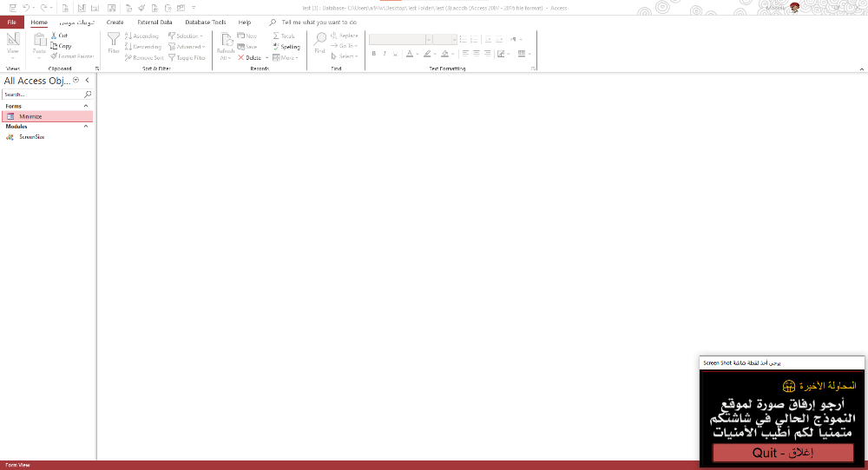Click Remove Sort

[x=144, y=57]
